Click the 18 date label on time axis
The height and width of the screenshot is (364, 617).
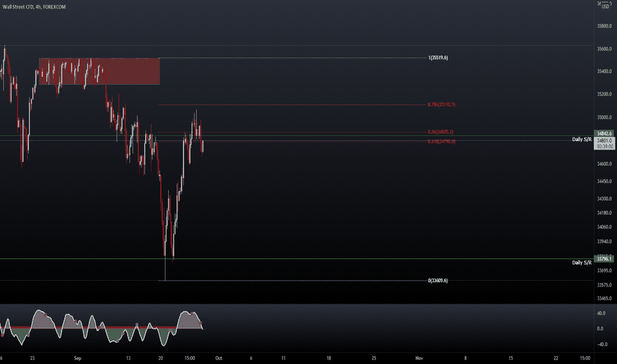pos(328,358)
